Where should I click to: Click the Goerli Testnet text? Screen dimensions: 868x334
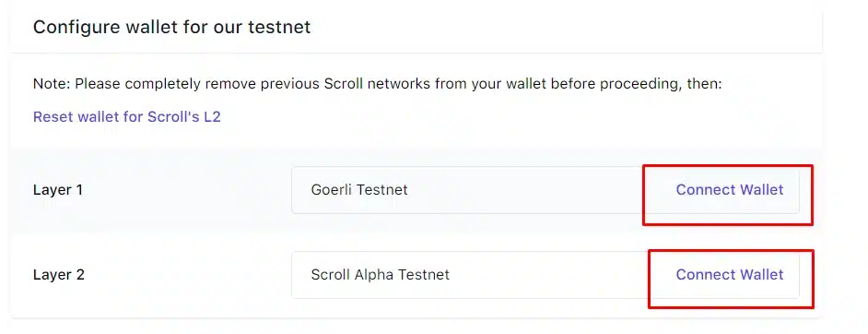coord(359,190)
